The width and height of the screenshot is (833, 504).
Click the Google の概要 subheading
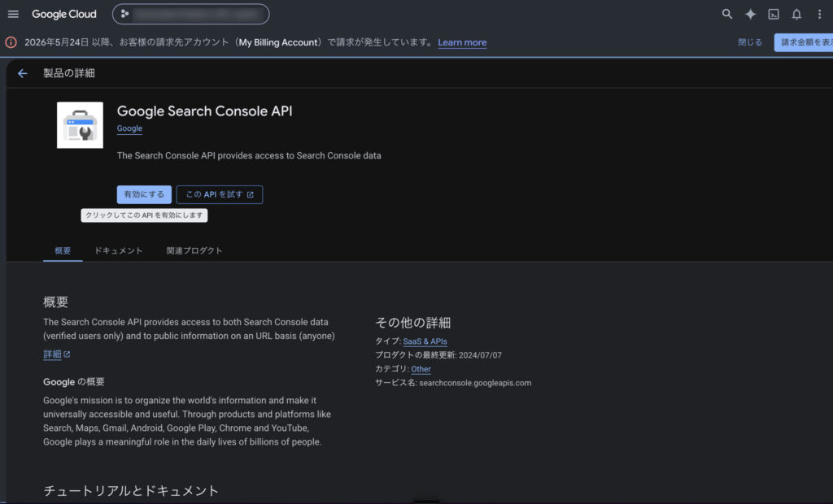coord(74,382)
